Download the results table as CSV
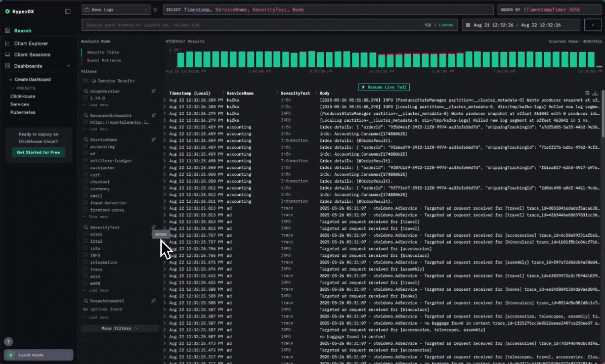The image size is (605, 364). (595, 93)
